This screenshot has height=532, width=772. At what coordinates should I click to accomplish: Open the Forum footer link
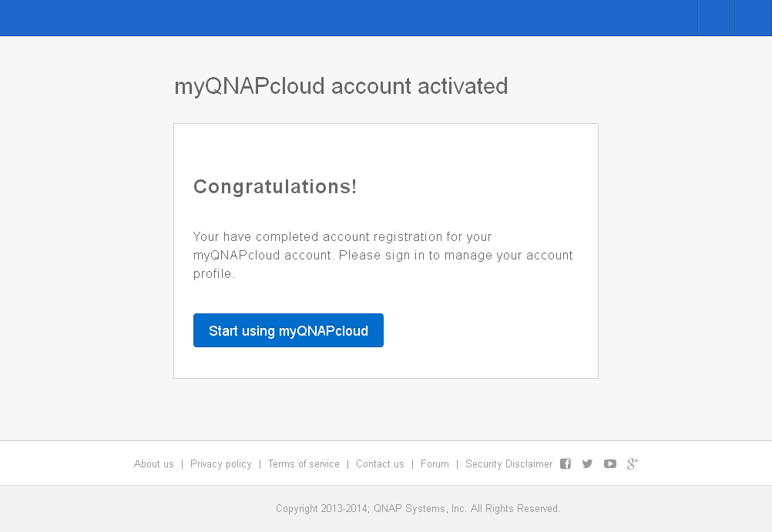435,464
